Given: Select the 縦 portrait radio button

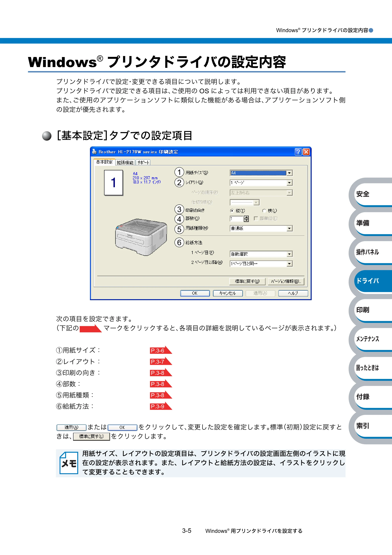Looking at the screenshot, I should coord(232,211).
